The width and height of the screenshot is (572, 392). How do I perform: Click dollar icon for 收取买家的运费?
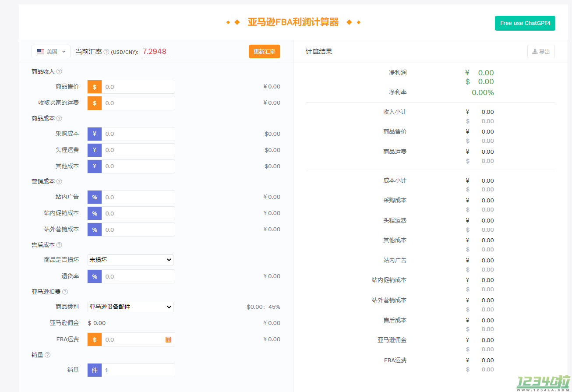(95, 103)
